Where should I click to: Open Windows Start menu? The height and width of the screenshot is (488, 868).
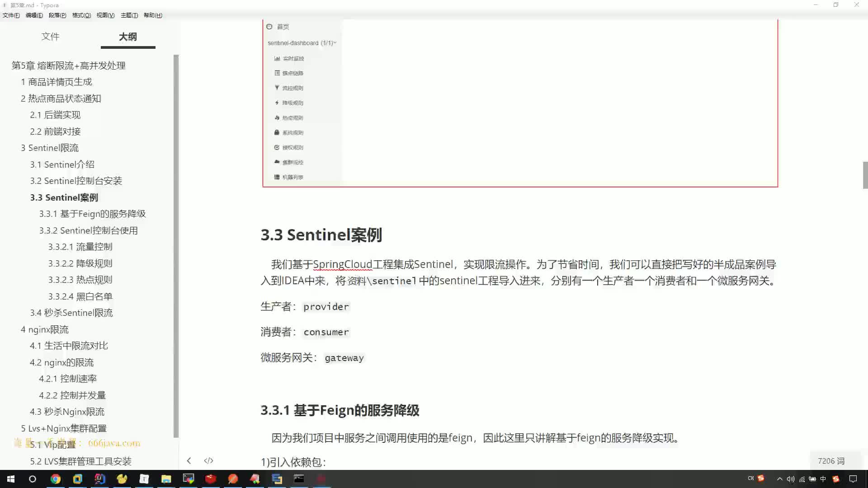pyautogui.click(x=11, y=479)
